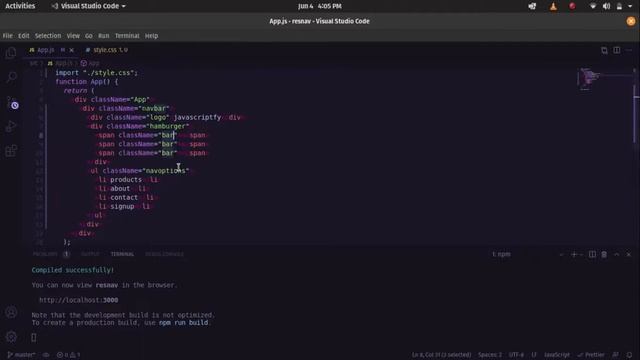Open the Search view in activity bar
640x360 pixels.
[x=11, y=77]
